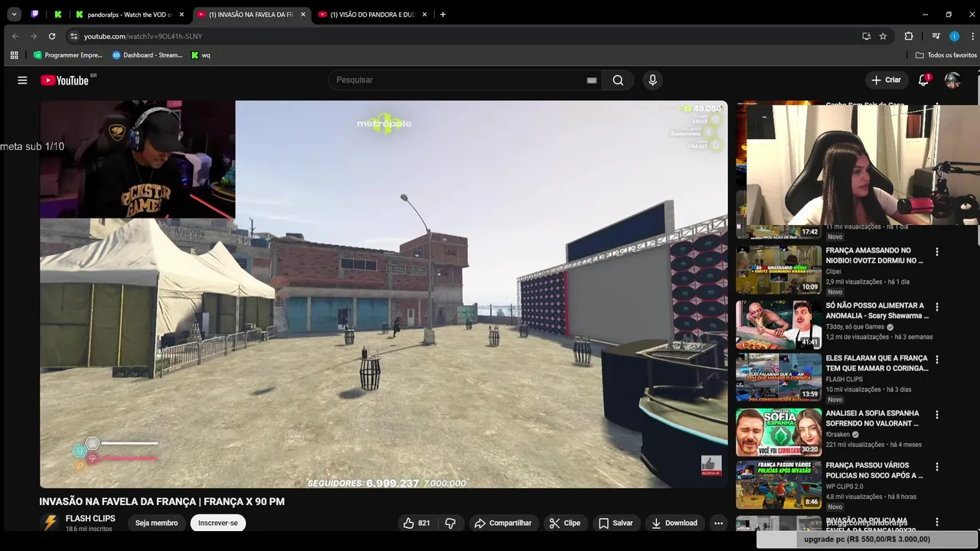
Task: Open a new browser tab
Action: [443, 15]
